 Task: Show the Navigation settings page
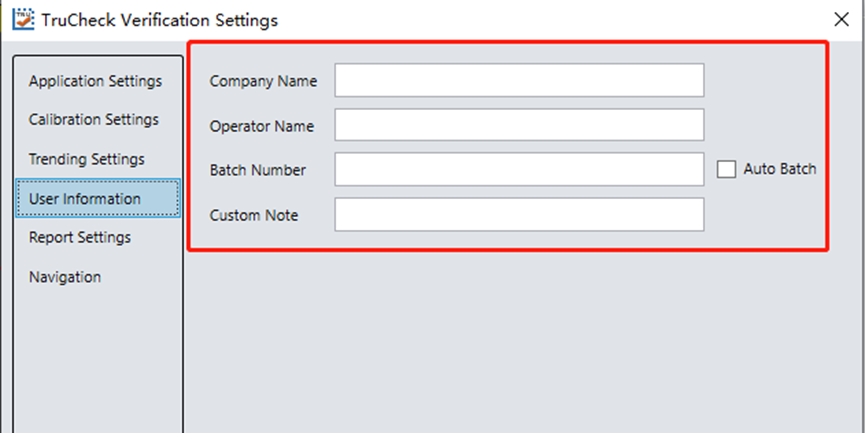[x=65, y=277]
